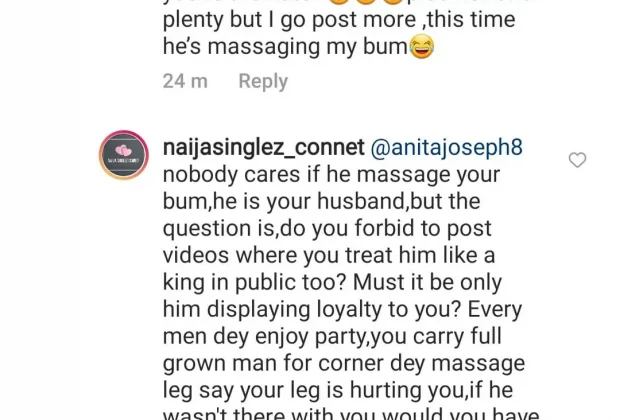Viewport: 620px width, 420px height.
Task: Reply to the comment posted 24 m ago
Action: tap(263, 81)
